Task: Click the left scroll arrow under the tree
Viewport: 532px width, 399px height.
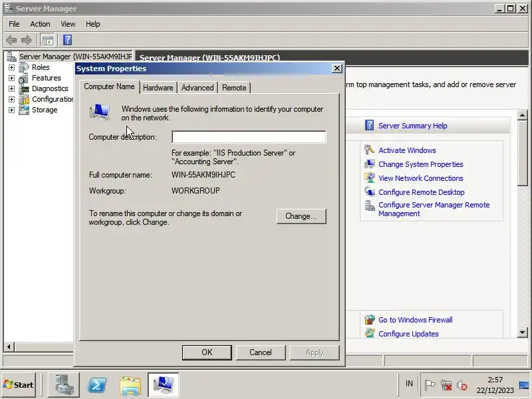Action: 9,346
